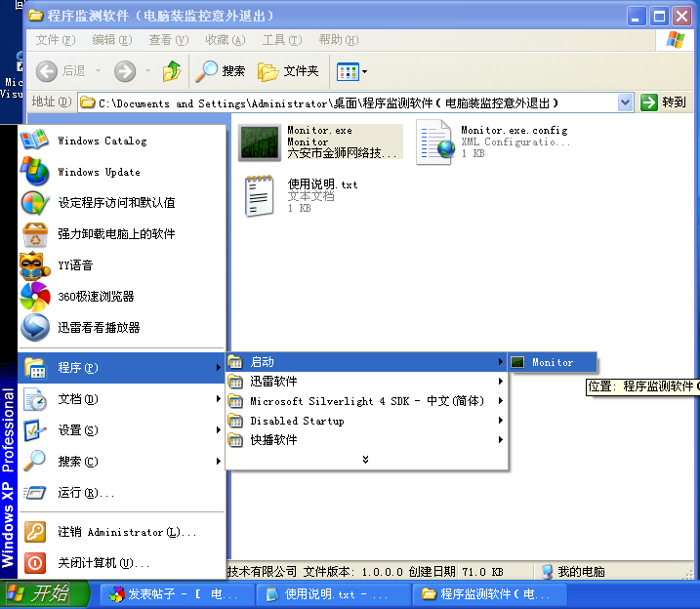Click the 开始 Start button
The height and width of the screenshot is (609, 700).
click(45, 593)
